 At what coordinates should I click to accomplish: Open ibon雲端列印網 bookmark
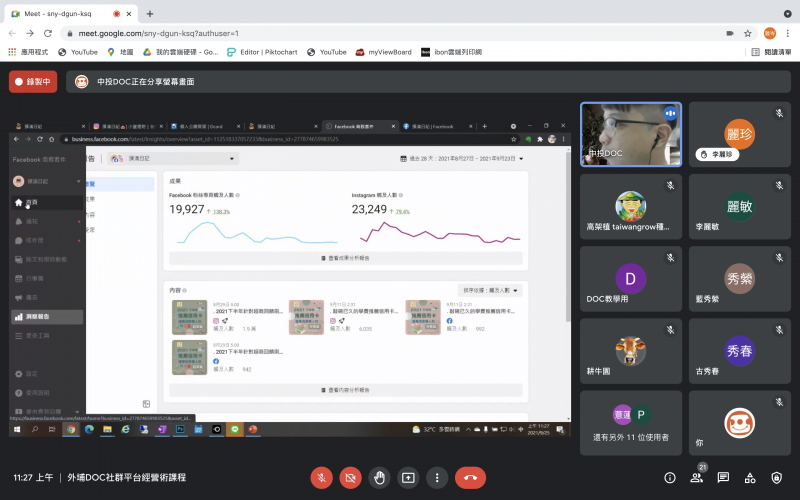click(451, 52)
